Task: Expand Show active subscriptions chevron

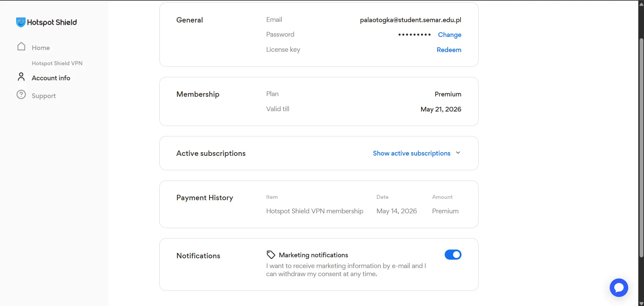Action: (458, 153)
